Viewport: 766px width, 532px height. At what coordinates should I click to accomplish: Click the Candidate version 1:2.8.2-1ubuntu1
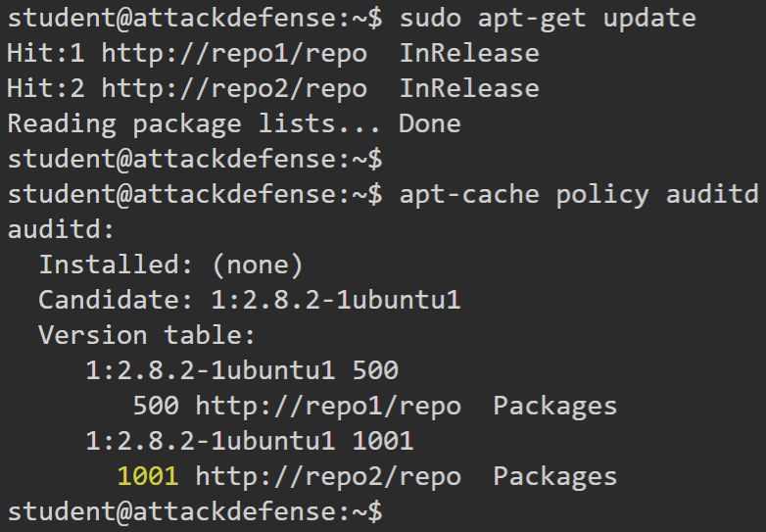tap(336, 300)
